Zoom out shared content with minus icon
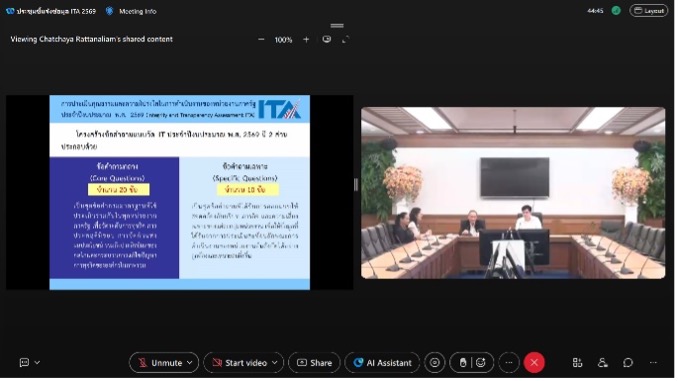Screen dimensions: 678x381 262,40
